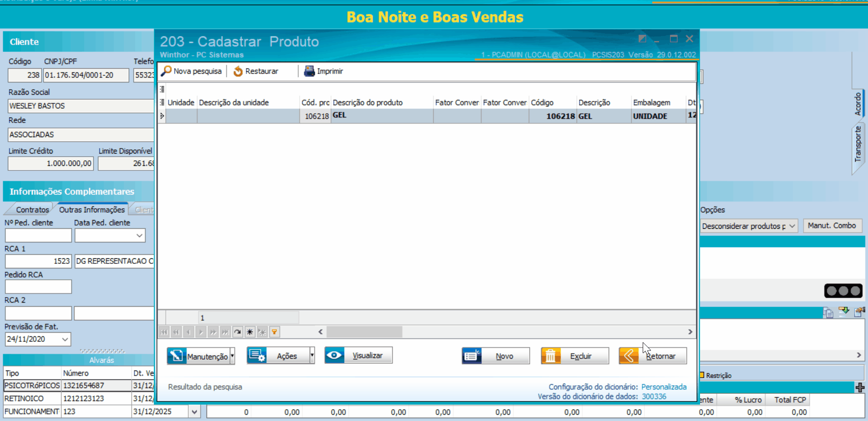868x421 pixels.
Task: Click the Descrição do produto column header
Action: click(382, 103)
